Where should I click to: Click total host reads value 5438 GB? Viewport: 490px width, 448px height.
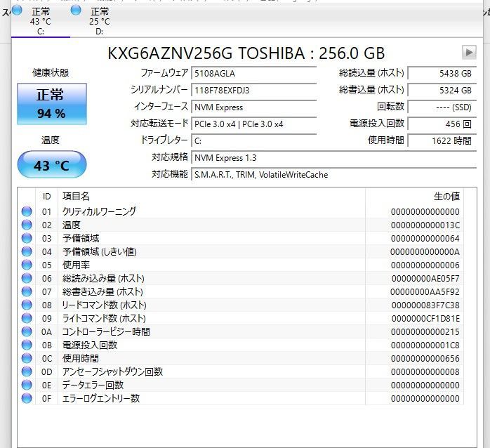(x=442, y=74)
